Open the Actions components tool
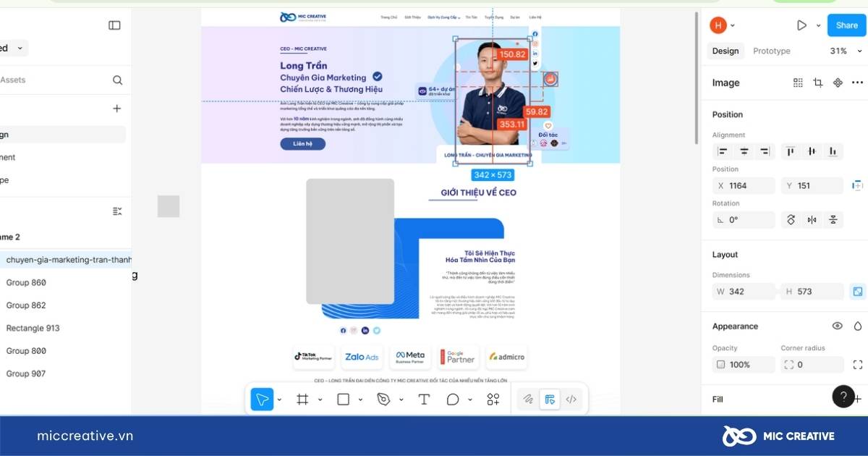This screenshot has width=868, height=456. 493,399
